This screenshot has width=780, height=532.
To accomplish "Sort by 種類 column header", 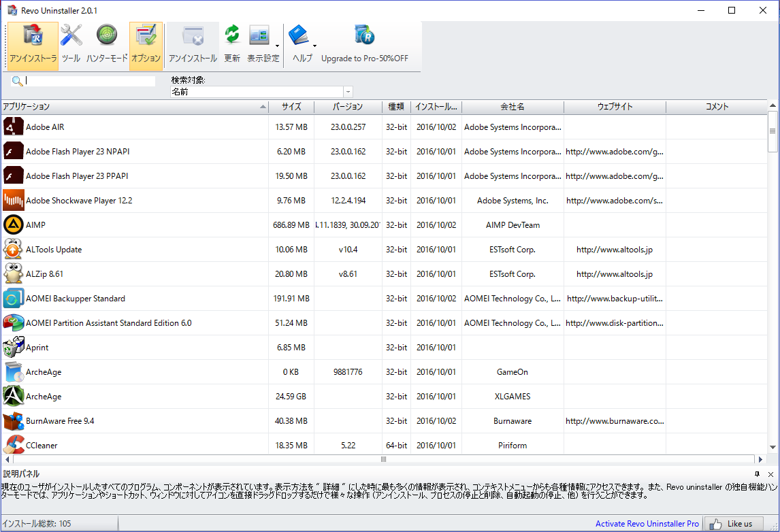I will (x=397, y=107).
